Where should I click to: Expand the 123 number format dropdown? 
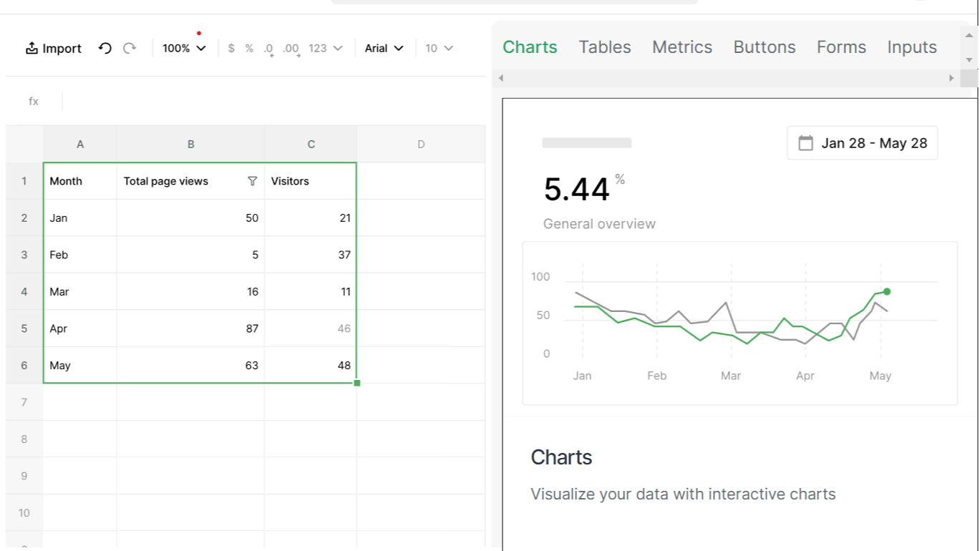(x=326, y=48)
